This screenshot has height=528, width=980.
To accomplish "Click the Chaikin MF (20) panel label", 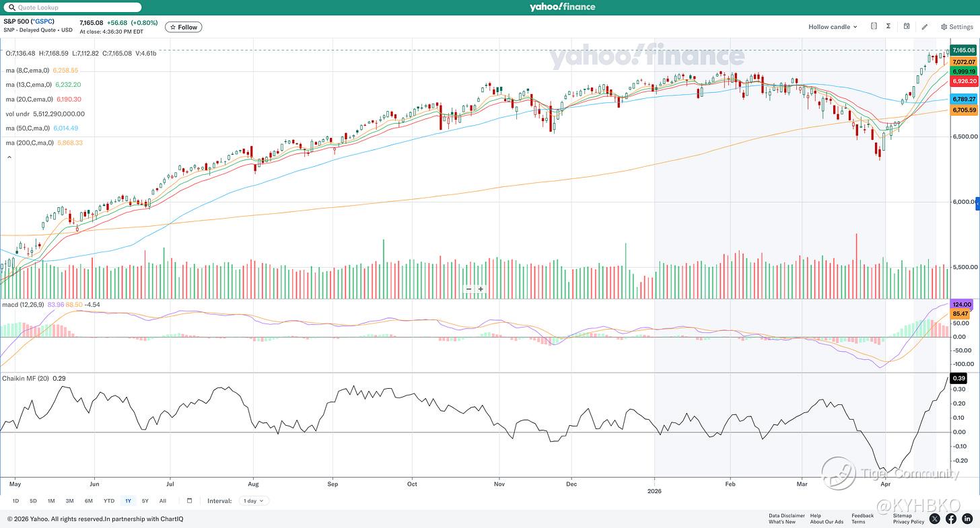I will coord(25,378).
